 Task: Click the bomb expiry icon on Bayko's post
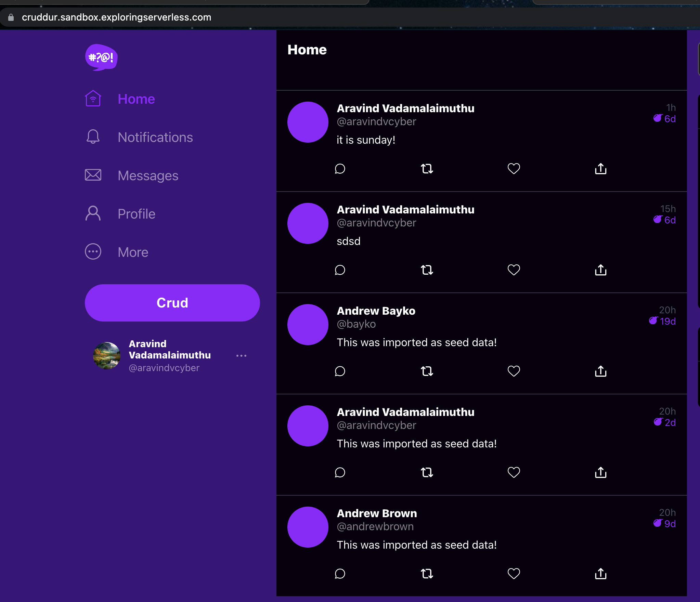point(653,321)
